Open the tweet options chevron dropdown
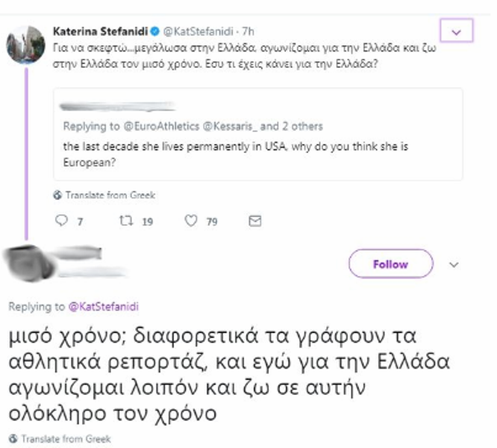Screen dimensions: 497x448 click(457, 31)
